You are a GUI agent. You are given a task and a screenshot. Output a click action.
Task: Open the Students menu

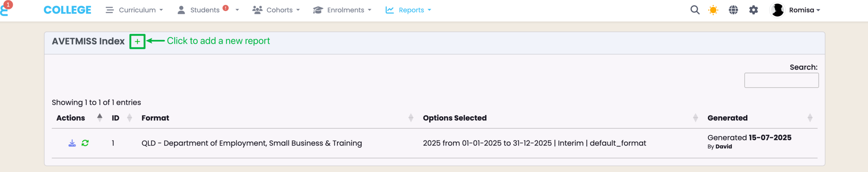204,10
